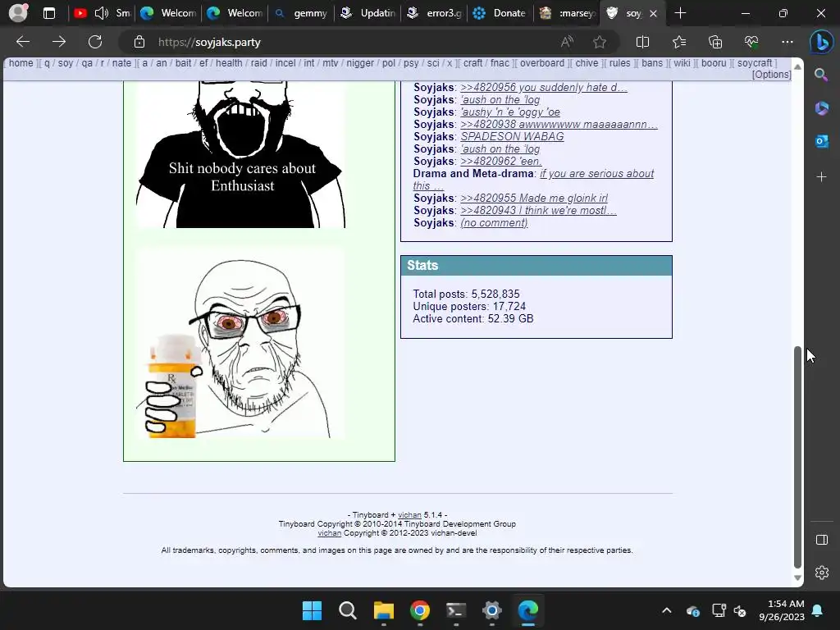Open sidebar settings gear
The image size is (840, 630).
coord(822,573)
